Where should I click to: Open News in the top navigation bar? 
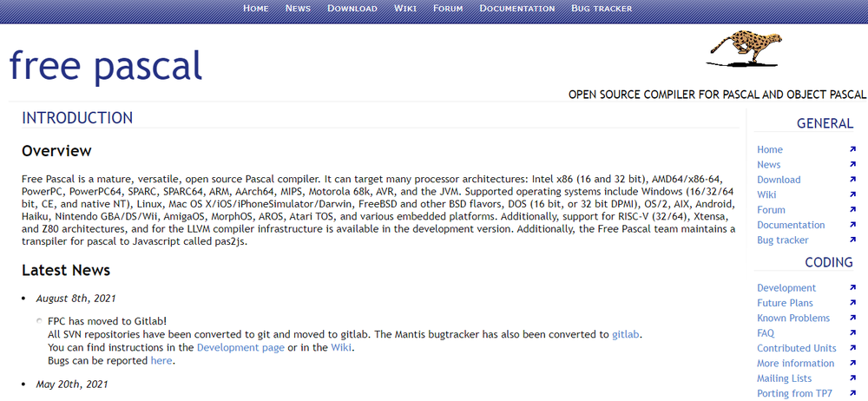298,9
